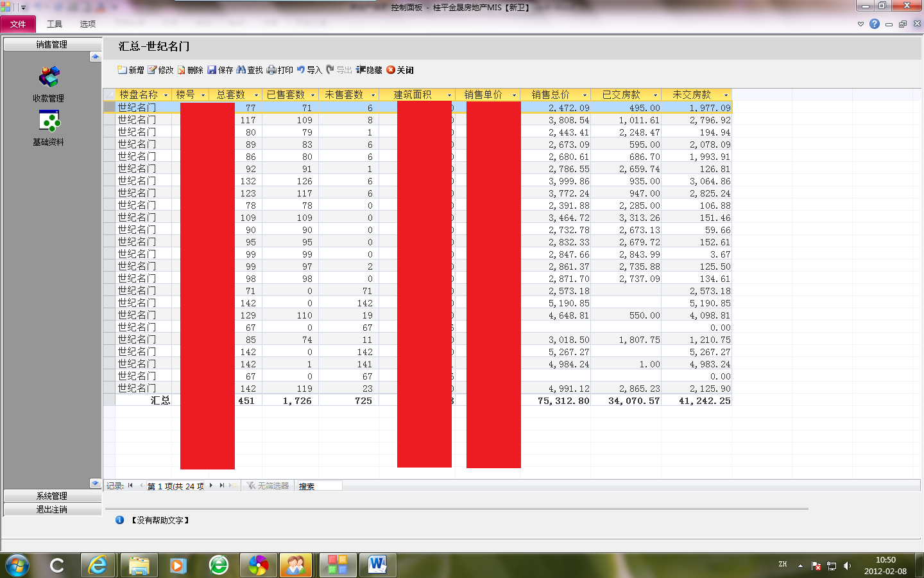Open the 楼盘名称 column filter dropdown
924x578 pixels.
pyautogui.click(x=166, y=95)
